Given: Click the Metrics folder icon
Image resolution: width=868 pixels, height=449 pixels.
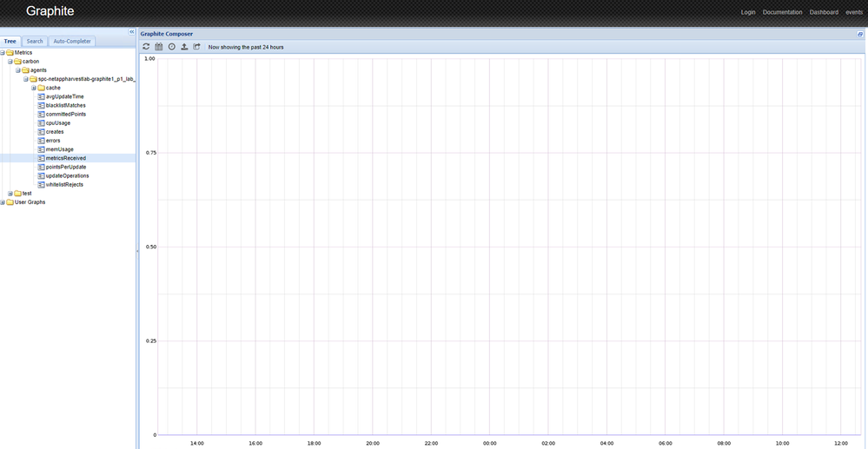Looking at the screenshot, I should coord(10,53).
